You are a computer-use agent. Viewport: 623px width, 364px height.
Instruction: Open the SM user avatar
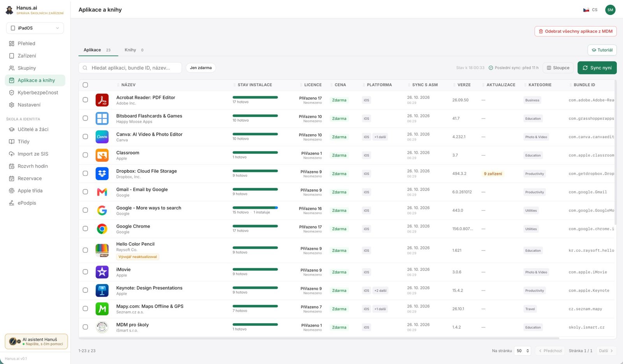click(610, 10)
